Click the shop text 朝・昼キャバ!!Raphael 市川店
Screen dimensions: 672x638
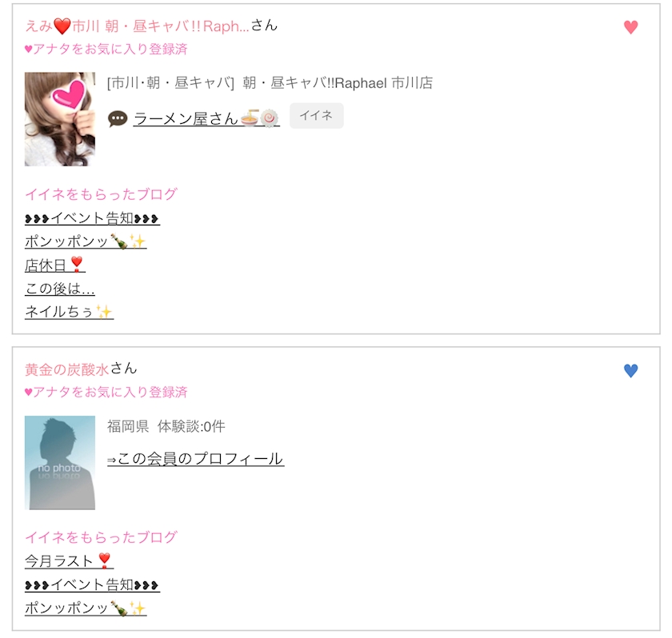click(x=338, y=82)
